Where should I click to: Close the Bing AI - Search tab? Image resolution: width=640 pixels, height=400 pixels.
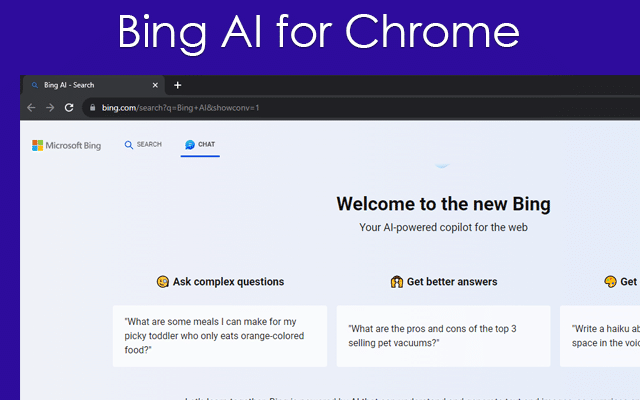point(155,85)
